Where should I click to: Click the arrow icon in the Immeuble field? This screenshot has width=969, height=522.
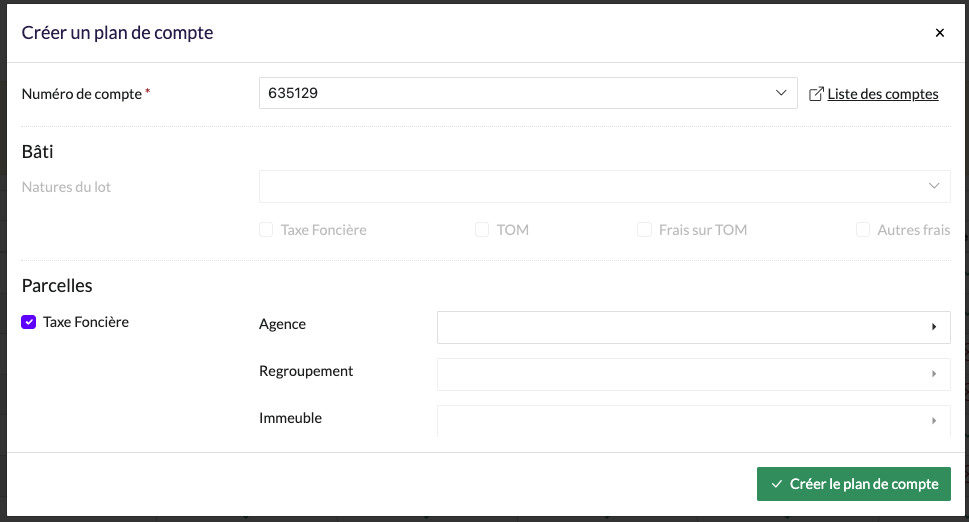coord(933,421)
